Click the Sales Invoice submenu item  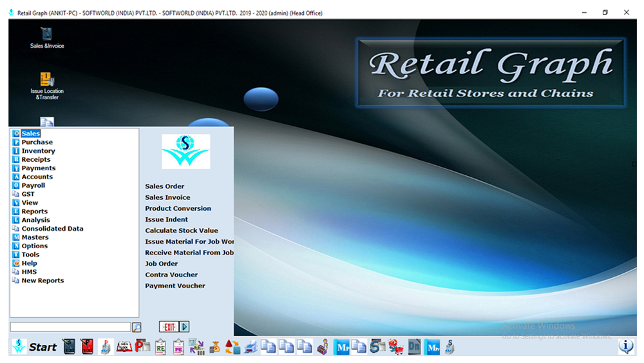point(167,197)
